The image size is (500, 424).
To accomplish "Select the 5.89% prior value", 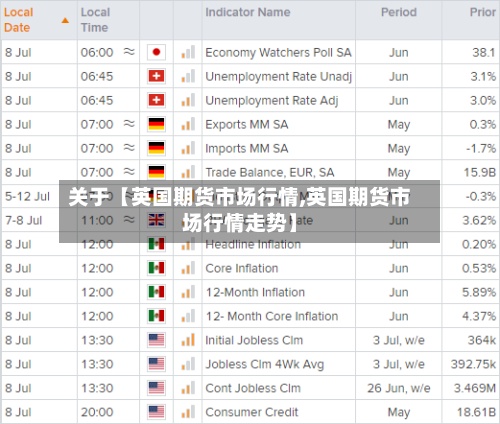I will point(479,292).
